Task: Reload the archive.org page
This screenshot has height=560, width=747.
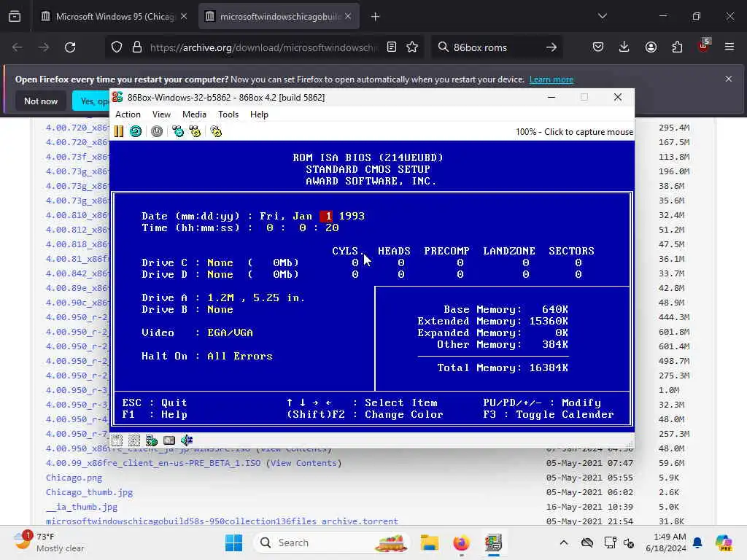Action: 70,47
